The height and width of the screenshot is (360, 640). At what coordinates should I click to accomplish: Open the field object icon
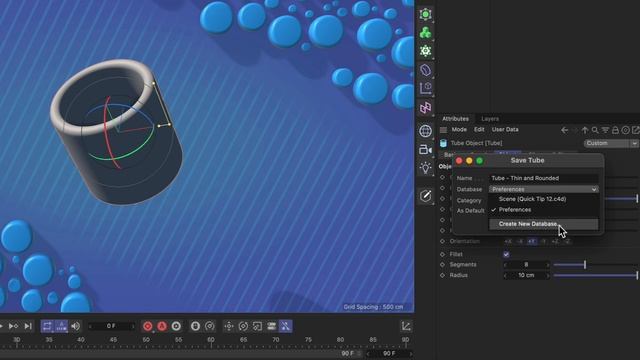pyautogui.click(x=426, y=70)
